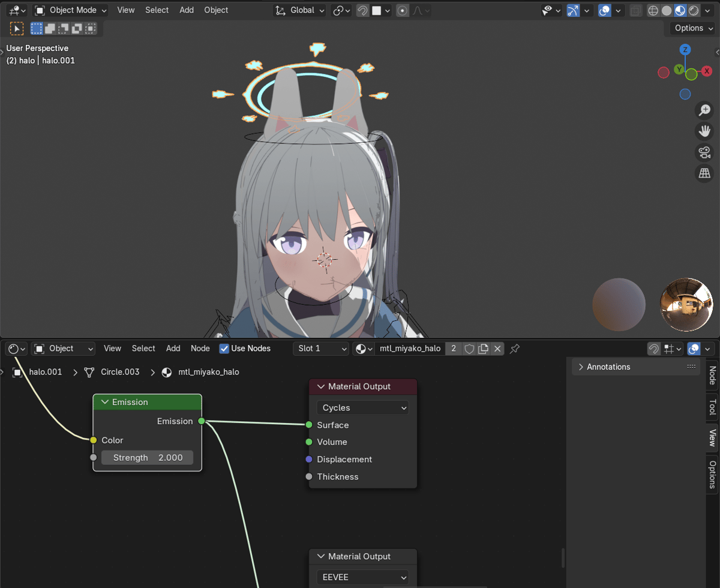The height and width of the screenshot is (588, 720).
Task: Toggle X-ray mode in viewport
Action: click(x=635, y=10)
